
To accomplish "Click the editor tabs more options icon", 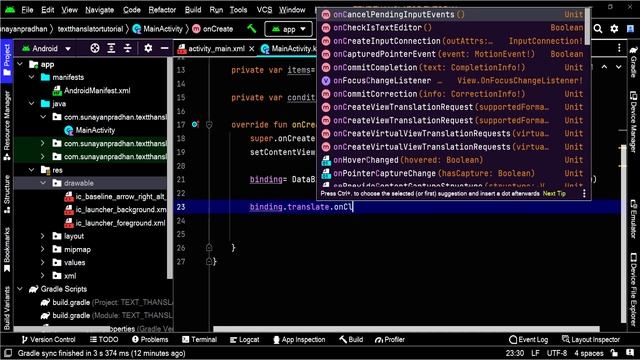I will click(619, 48).
